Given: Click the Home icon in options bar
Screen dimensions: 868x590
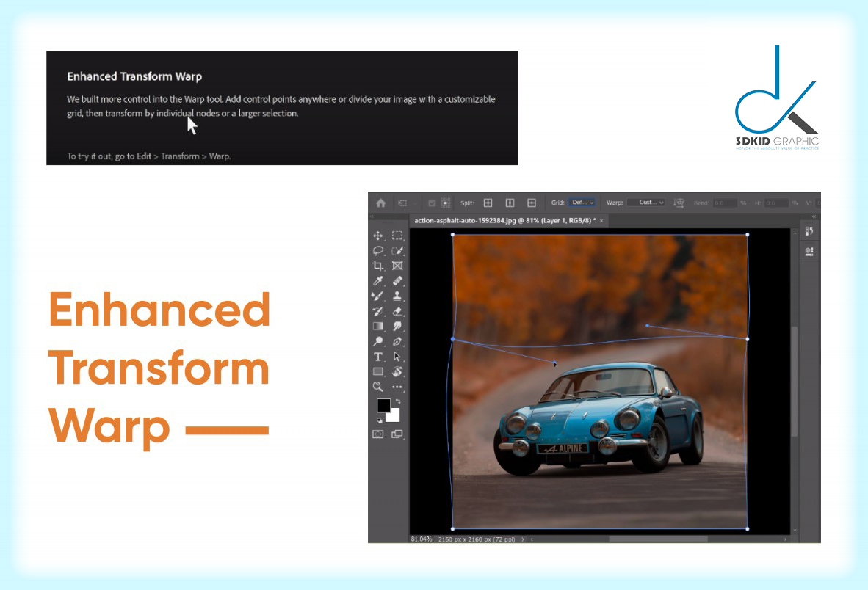Looking at the screenshot, I should pyautogui.click(x=381, y=203).
